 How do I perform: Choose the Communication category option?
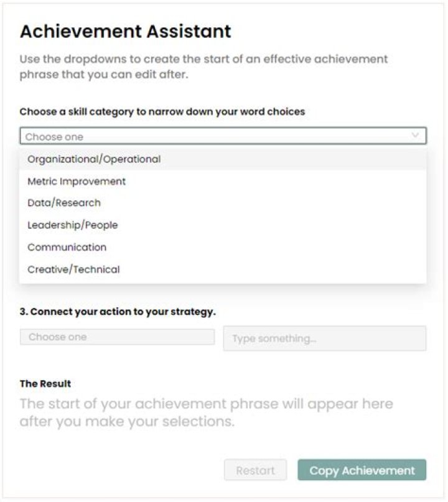tap(67, 247)
